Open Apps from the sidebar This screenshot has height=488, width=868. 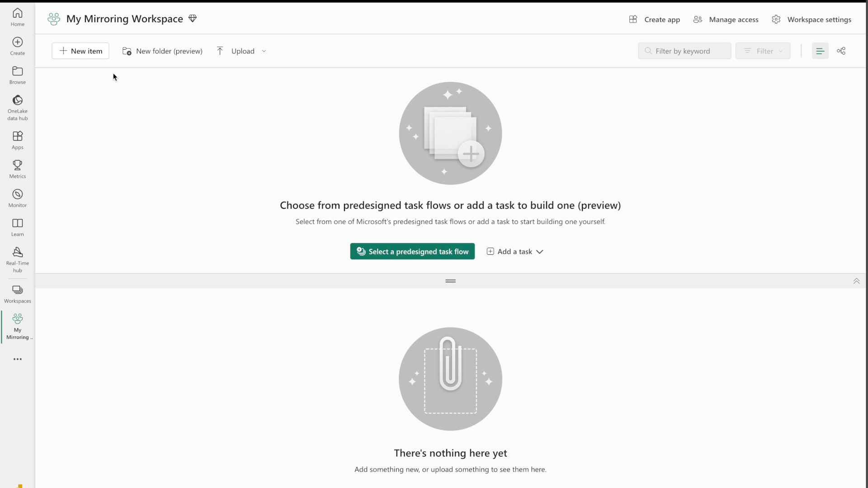[x=18, y=141]
